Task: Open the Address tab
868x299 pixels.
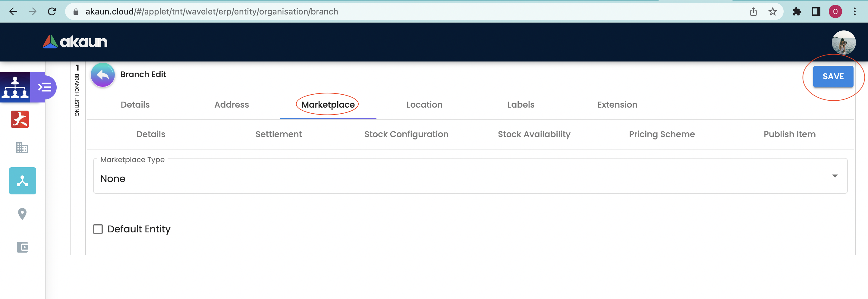Action: pyautogui.click(x=231, y=105)
